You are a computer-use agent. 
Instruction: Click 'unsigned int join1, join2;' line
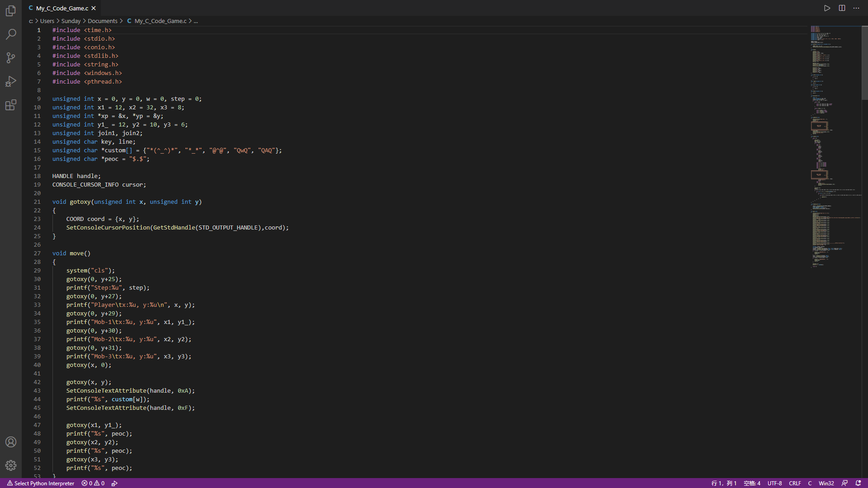click(97, 133)
